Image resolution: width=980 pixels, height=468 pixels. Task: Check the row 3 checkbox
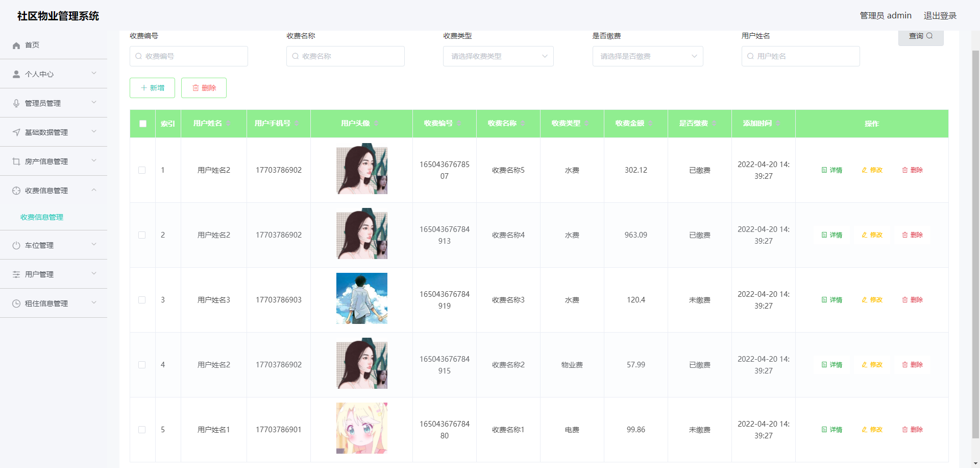pyautogui.click(x=142, y=300)
